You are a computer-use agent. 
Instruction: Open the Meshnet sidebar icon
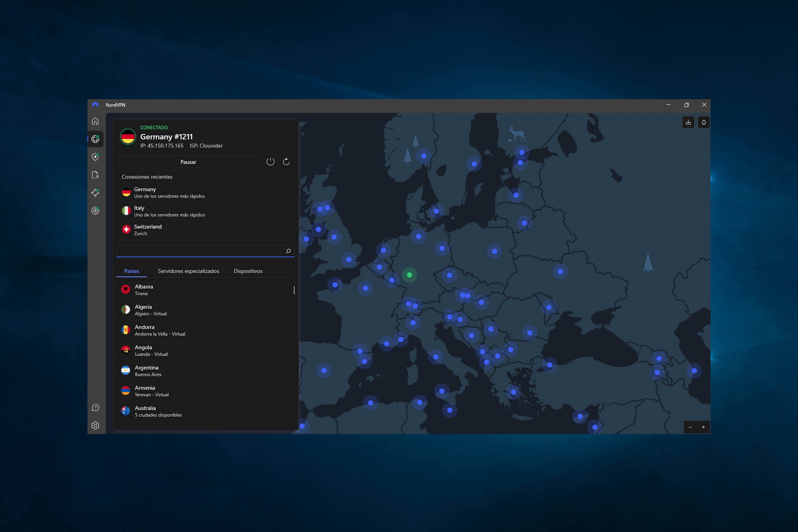(95, 192)
